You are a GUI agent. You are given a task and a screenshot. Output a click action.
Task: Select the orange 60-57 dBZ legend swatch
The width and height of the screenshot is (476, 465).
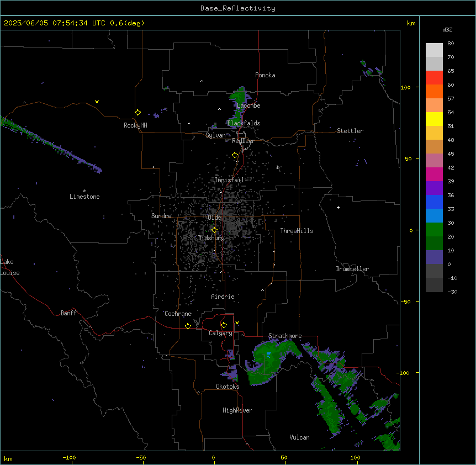click(x=434, y=91)
